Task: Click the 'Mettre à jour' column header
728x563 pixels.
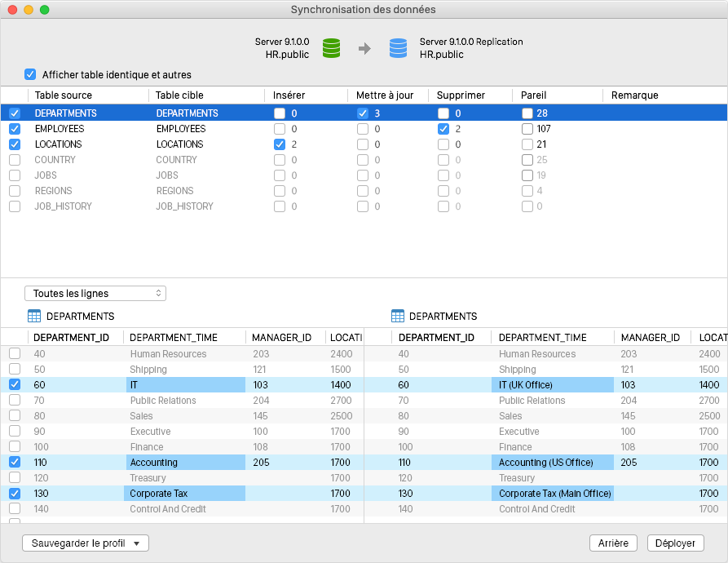Action: point(385,95)
